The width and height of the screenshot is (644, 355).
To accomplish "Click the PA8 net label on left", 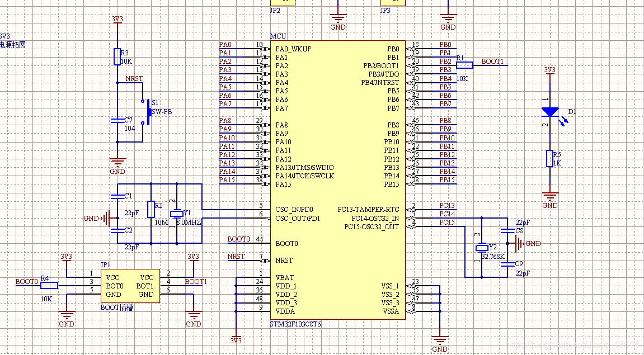I will (x=225, y=121).
